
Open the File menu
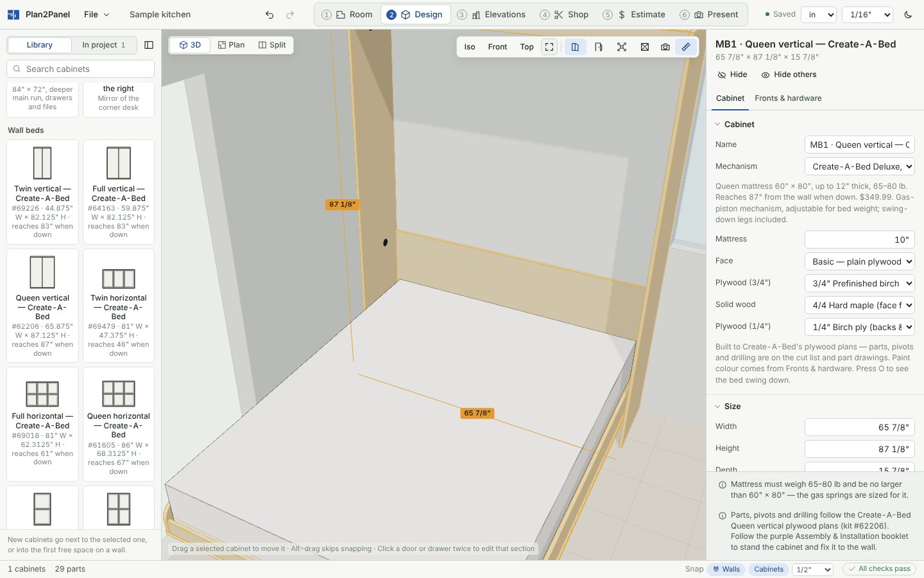(x=97, y=15)
